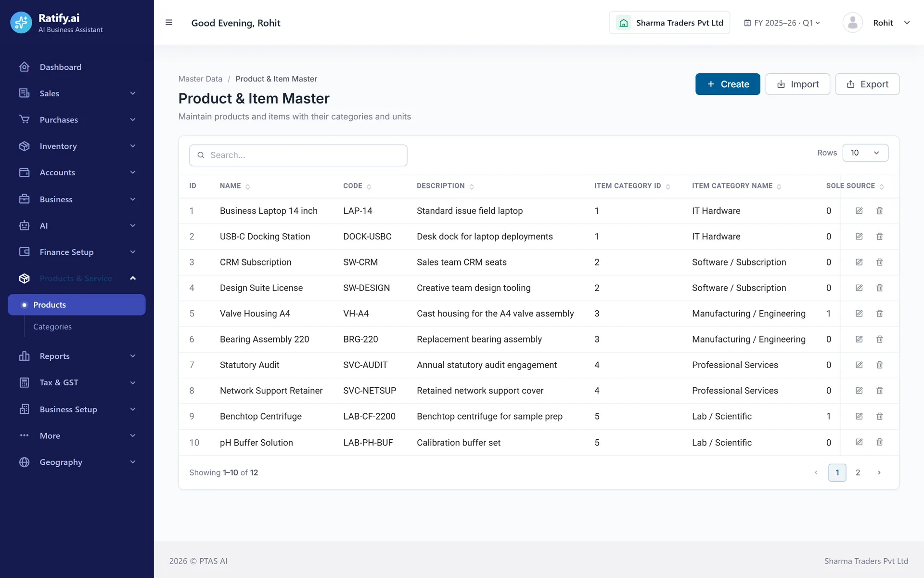Select the Products sidebar item
Viewport: 924px width, 578px height.
click(77, 305)
